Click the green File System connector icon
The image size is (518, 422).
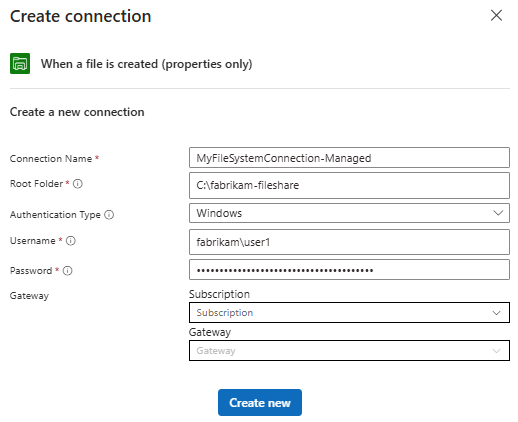pos(20,63)
